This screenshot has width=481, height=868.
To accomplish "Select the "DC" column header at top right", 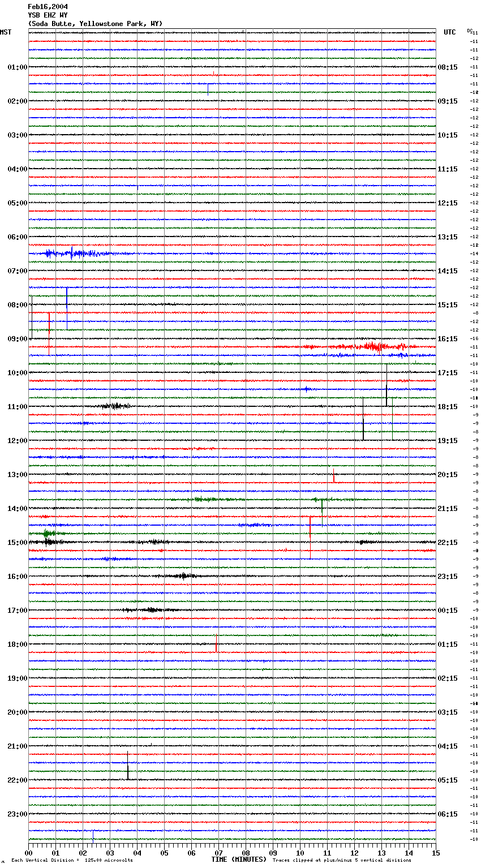I will (x=470, y=31).
